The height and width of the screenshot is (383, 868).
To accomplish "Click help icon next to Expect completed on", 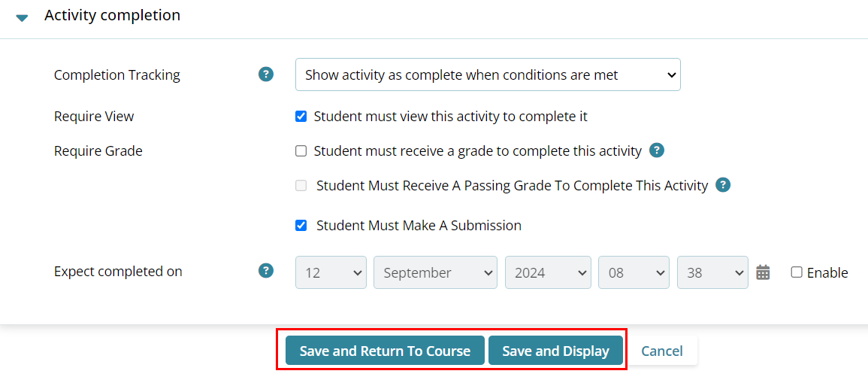I will (266, 271).
